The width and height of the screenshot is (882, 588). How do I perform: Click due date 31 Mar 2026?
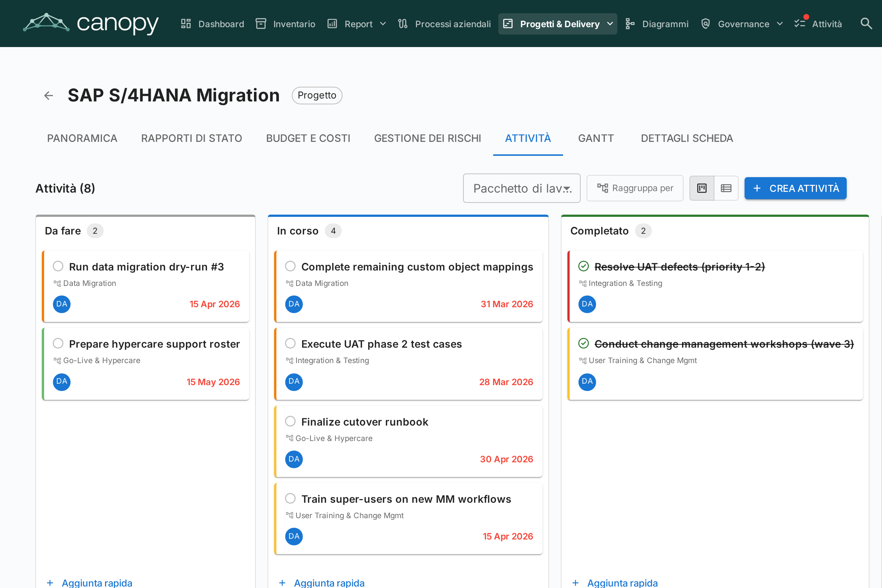pyautogui.click(x=507, y=304)
